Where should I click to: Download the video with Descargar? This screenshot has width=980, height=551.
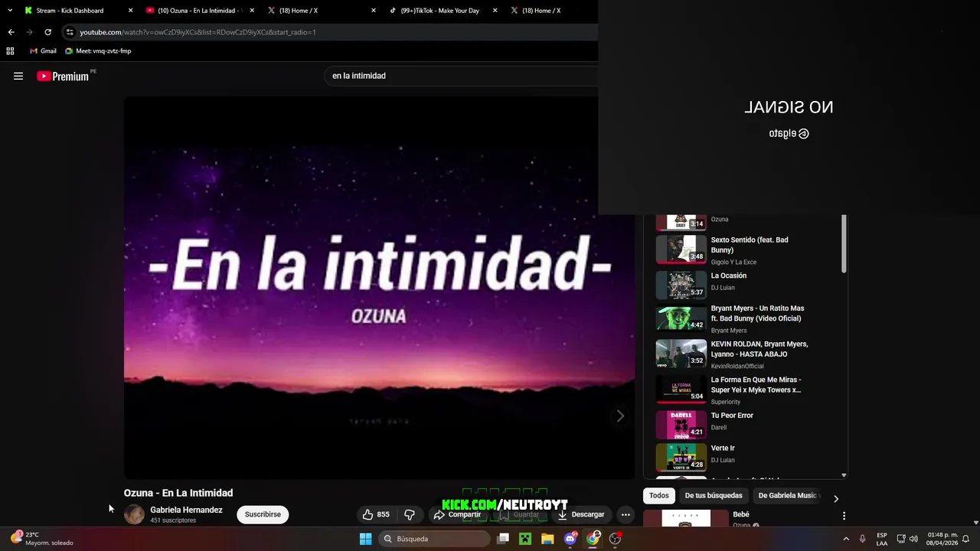tap(580, 514)
